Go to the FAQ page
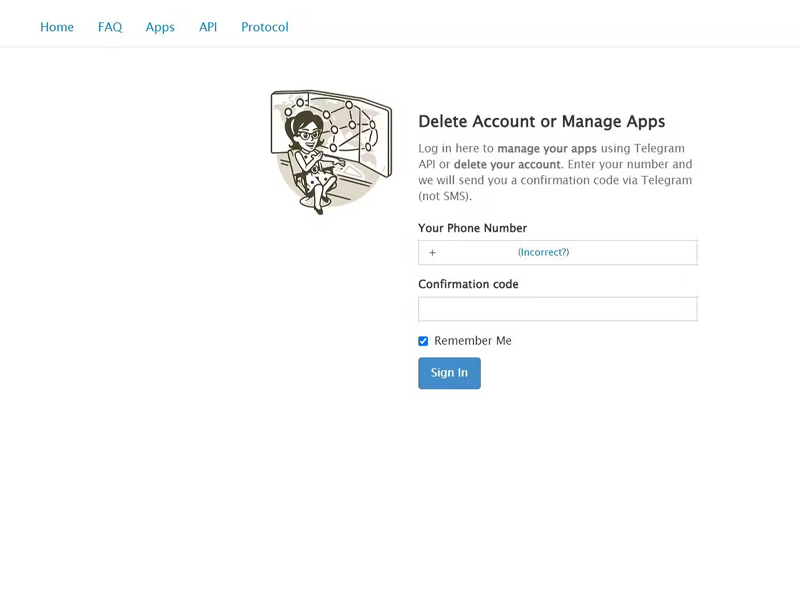This screenshot has height=600, width=800. [x=110, y=27]
